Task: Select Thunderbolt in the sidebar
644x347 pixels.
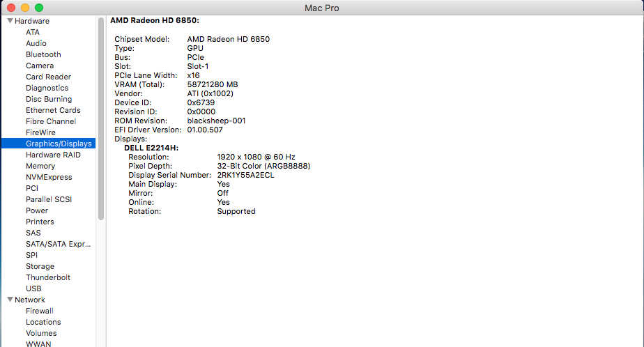Action: tap(48, 277)
